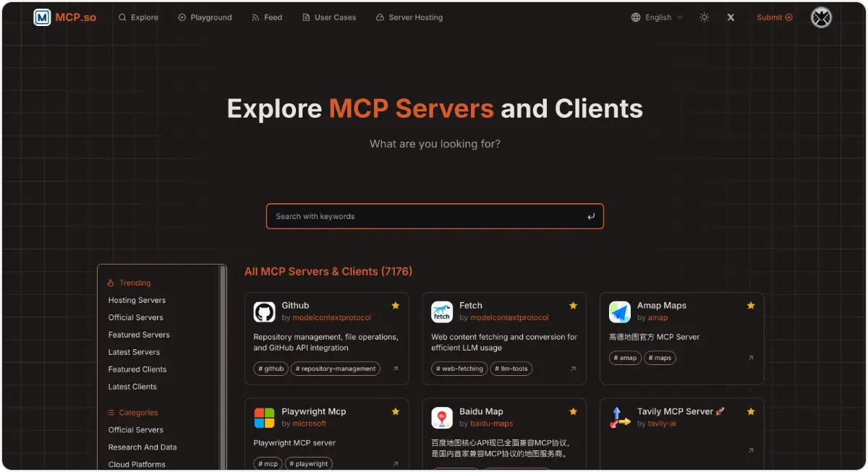
Task: Select Feed in the navigation bar
Action: (x=267, y=17)
